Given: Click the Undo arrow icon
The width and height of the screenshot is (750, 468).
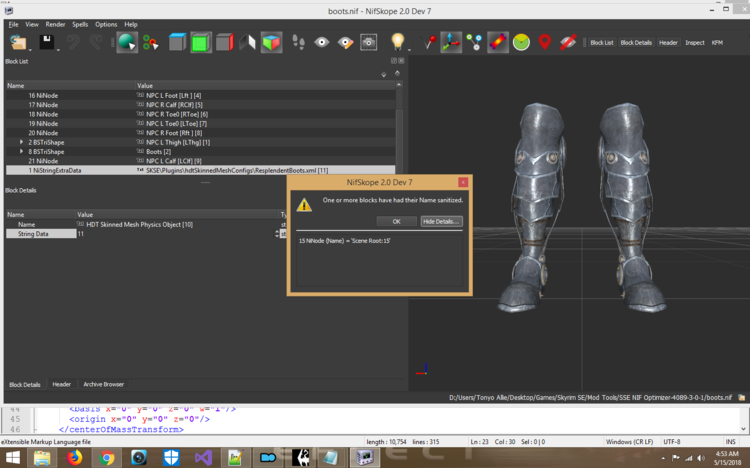Looking at the screenshot, I should (x=73, y=42).
